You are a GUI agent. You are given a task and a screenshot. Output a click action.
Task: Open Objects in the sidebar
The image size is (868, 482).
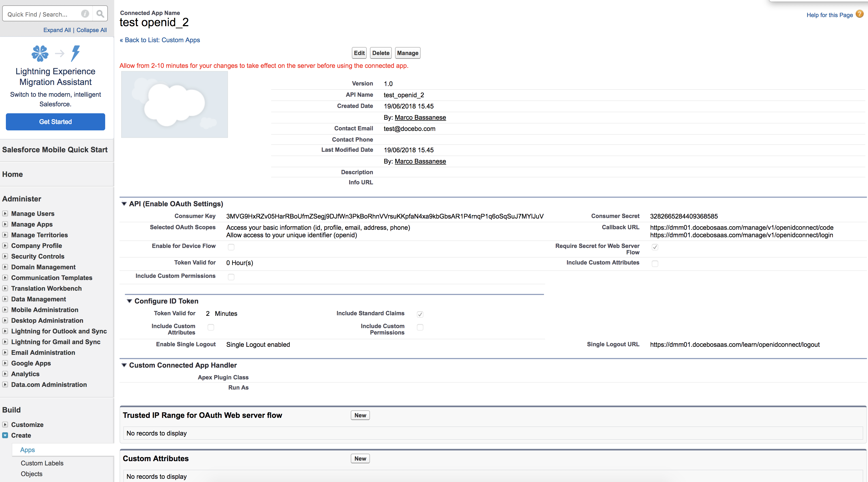point(32,474)
